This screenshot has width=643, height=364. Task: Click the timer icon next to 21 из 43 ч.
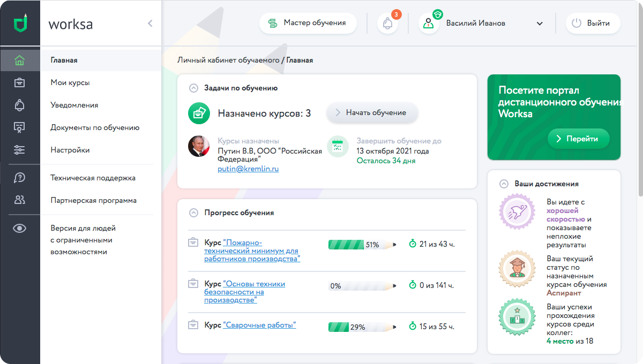coord(412,244)
